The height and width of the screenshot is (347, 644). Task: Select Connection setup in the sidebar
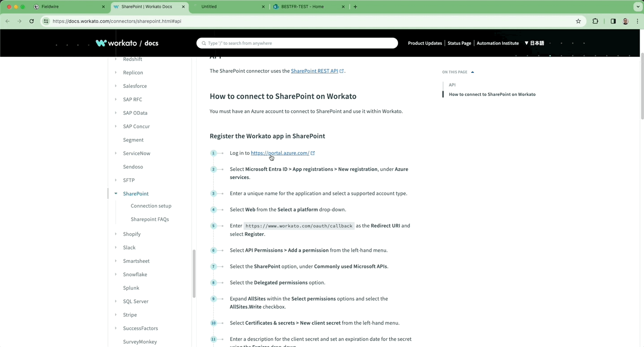click(150, 206)
